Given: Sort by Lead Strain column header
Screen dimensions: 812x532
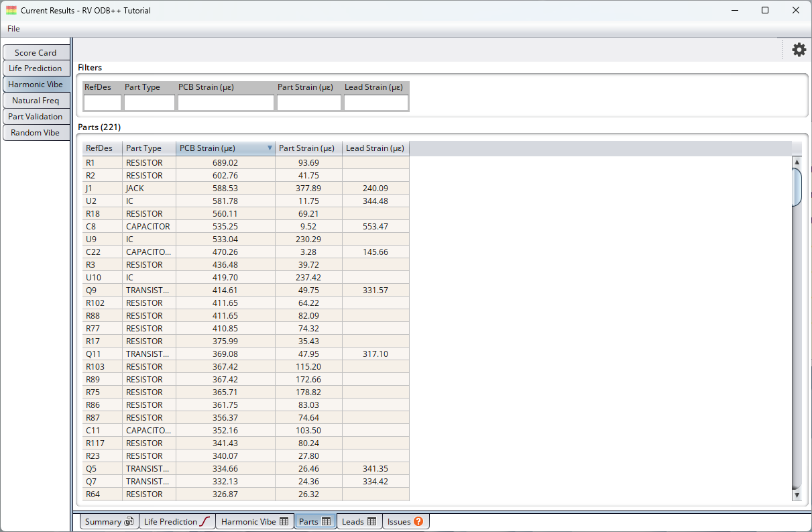Looking at the screenshot, I should 375,148.
